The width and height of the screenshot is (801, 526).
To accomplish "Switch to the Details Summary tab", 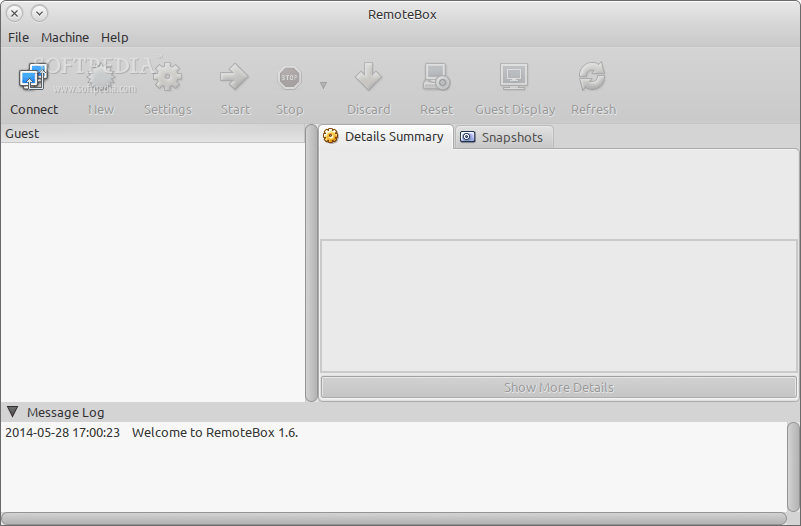I will [x=386, y=137].
